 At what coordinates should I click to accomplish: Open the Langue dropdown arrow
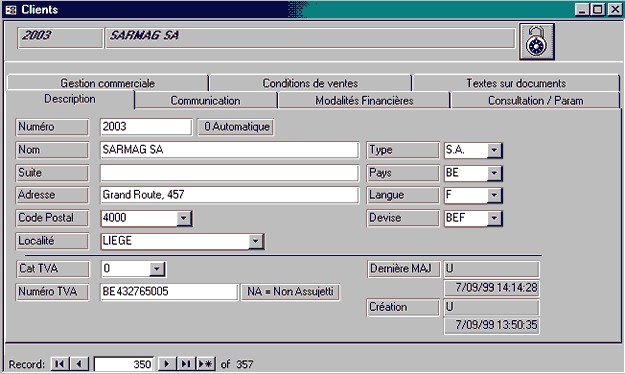pyautogui.click(x=494, y=195)
